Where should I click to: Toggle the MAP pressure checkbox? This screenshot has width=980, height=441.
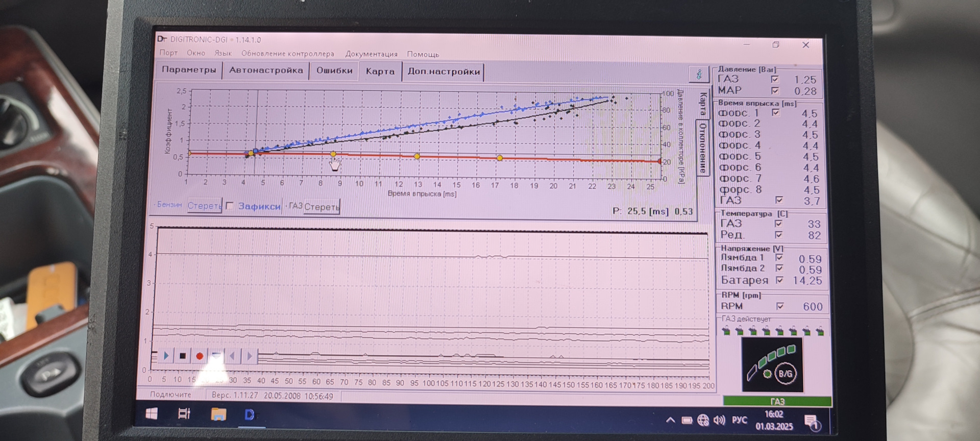pyautogui.click(x=775, y=91)
